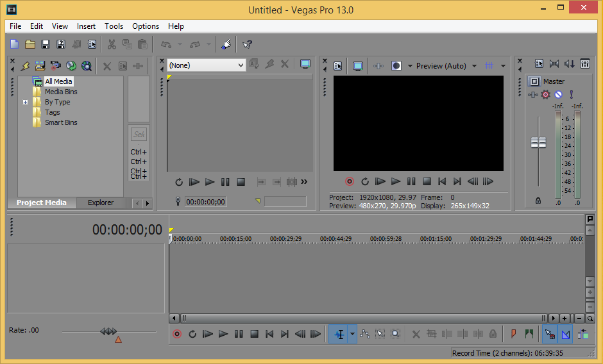
Task: Expand the By Type tree node
Action: (26, 103)
